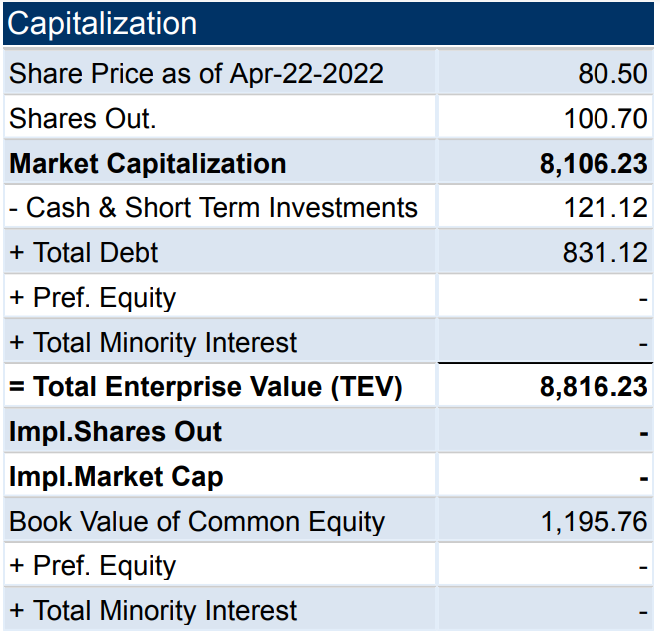Select the Share Price as of Apr-22-2022 label

196,74
